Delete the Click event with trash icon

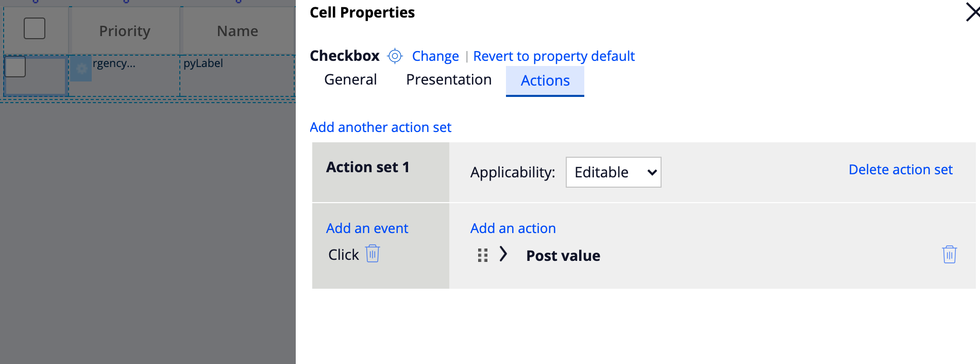pos(373,254)
